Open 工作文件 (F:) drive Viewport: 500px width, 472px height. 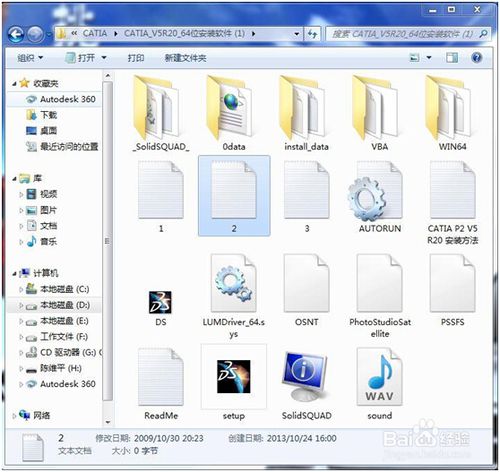pos(57,337)
